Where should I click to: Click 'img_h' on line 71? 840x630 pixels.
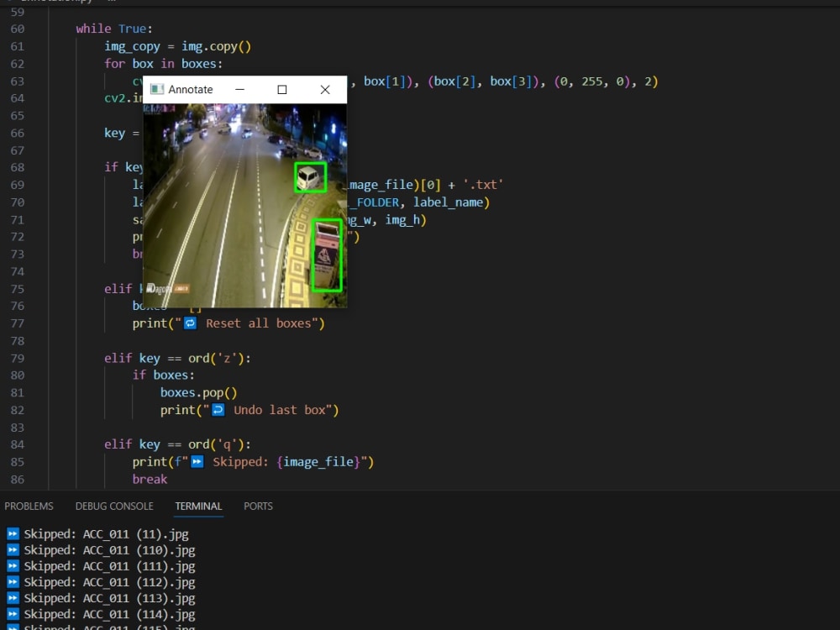(402, 219)
